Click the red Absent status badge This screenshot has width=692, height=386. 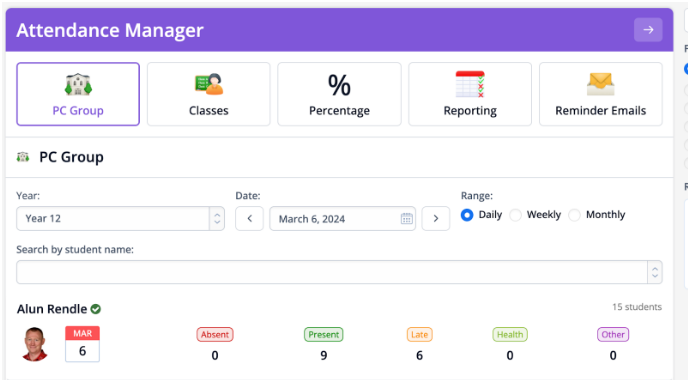(215, 334)
